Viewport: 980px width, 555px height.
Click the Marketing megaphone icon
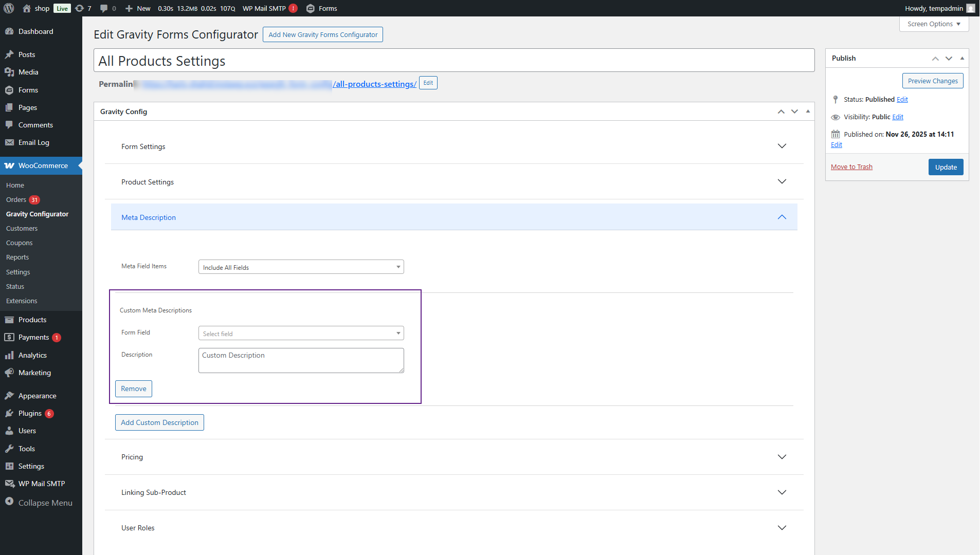tap(9, 373)
